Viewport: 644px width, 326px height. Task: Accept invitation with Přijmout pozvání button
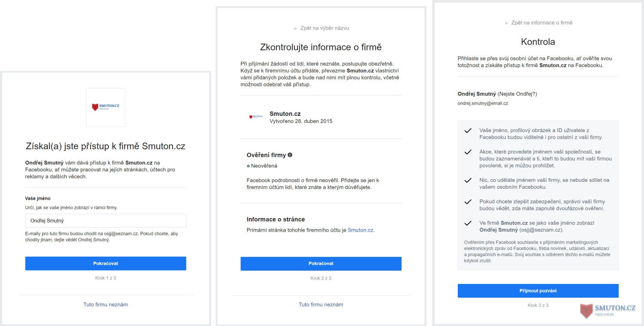[x=538, y=290]
